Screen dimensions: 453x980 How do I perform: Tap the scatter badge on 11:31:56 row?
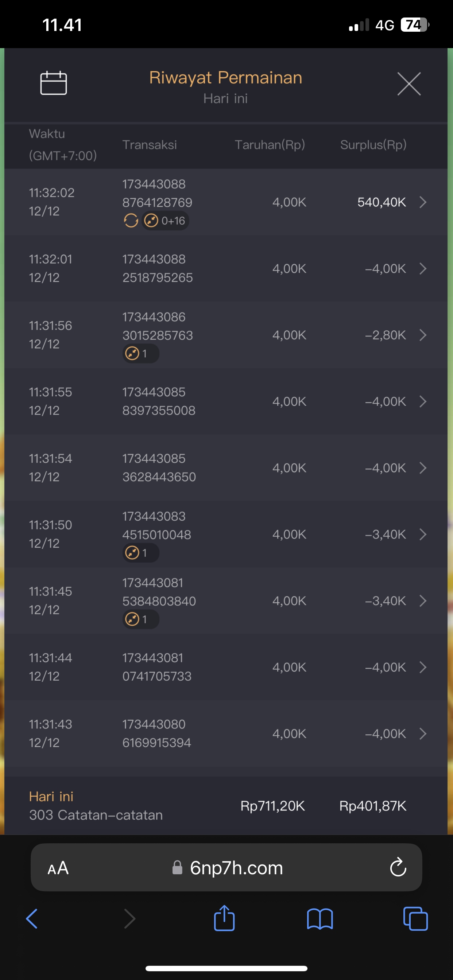point(140,354)
